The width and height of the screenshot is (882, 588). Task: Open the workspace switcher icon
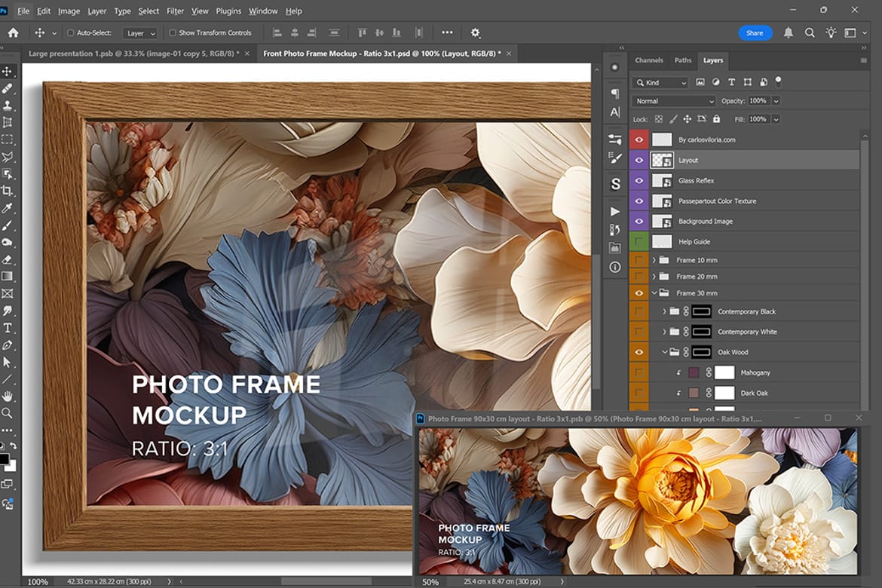[x=850, y=32]
